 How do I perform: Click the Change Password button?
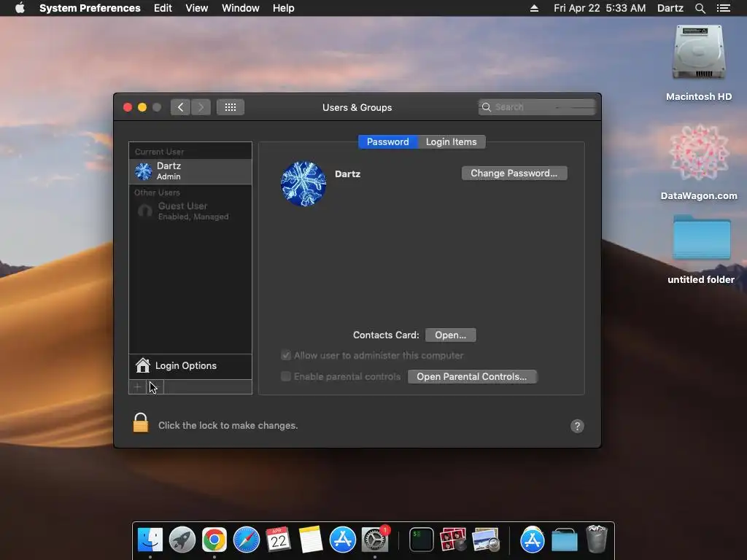514,174
